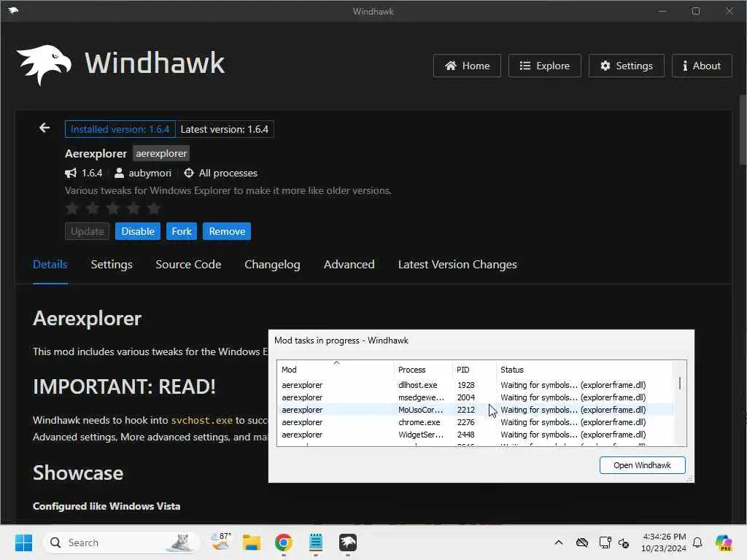Open Google Chrome from the taskbar
This screenshot has width=747, height=560.
pyautogui.click(x=284, y=542)
